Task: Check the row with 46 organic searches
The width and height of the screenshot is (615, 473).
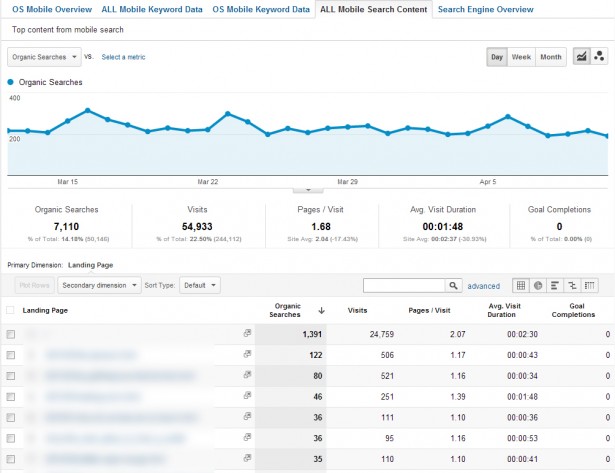Action: coord(11,397)
